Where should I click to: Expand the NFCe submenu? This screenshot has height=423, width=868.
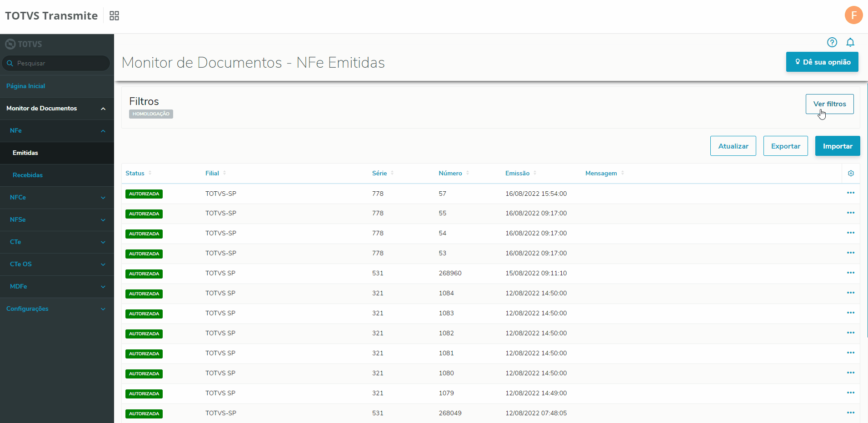57,198
